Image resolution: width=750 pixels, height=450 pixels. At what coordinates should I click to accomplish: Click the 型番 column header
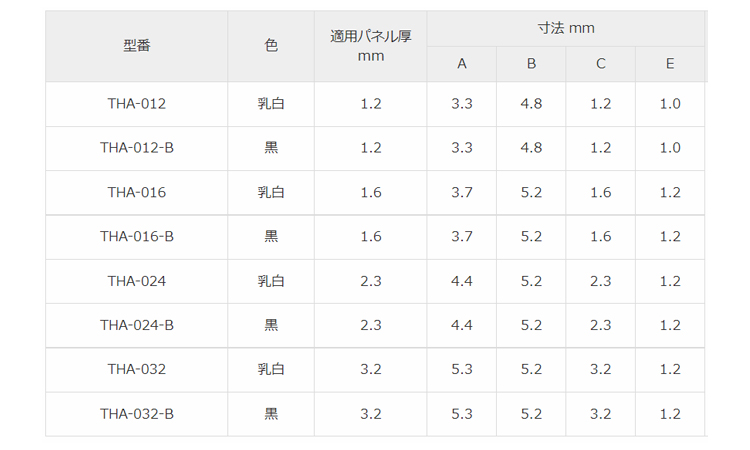pos(137,46)
